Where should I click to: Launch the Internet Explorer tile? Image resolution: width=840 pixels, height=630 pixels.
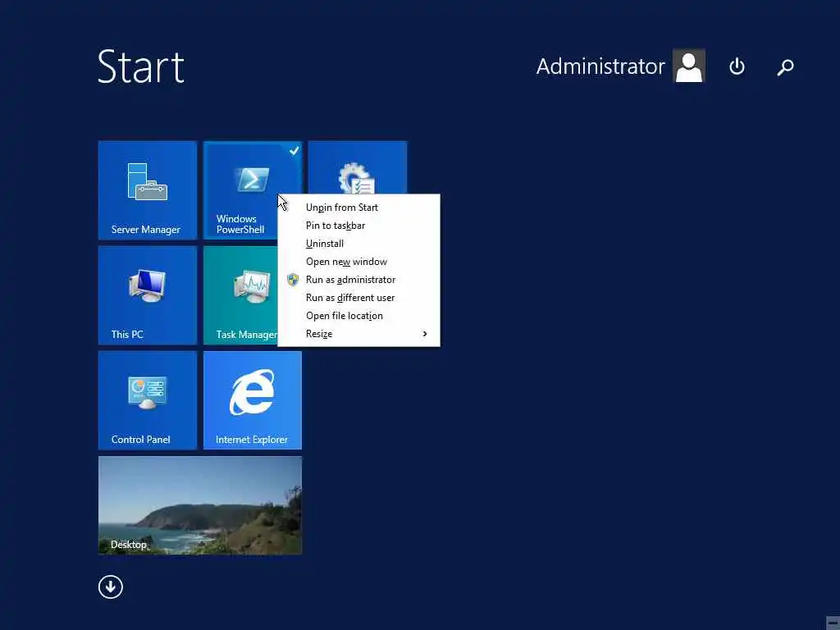(x=253, y=400)
